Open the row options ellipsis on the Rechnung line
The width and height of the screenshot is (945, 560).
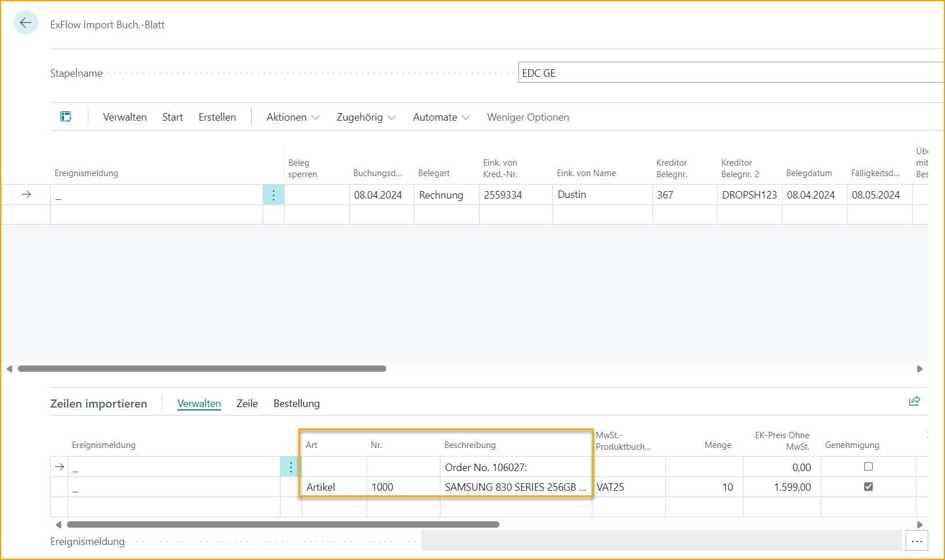(x=273, y=195)
